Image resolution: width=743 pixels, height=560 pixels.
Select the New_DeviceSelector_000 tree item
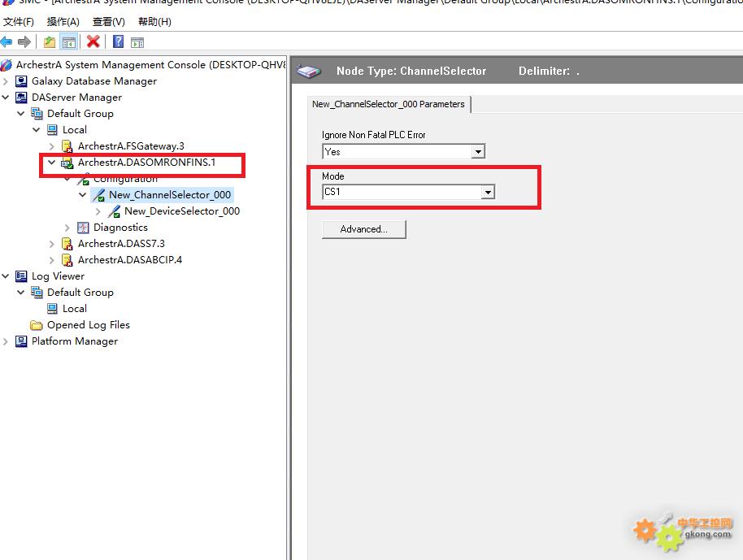[182, 211]
